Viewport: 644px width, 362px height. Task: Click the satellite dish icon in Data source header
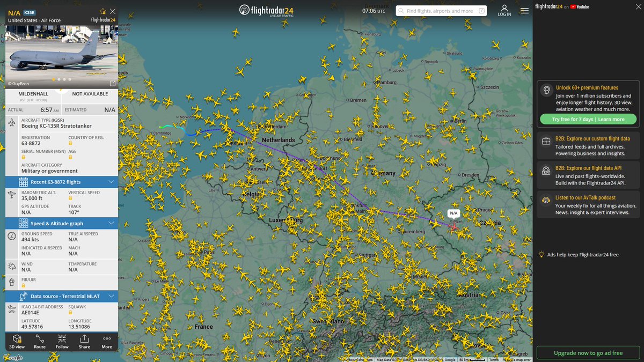[x=23, y=296]
